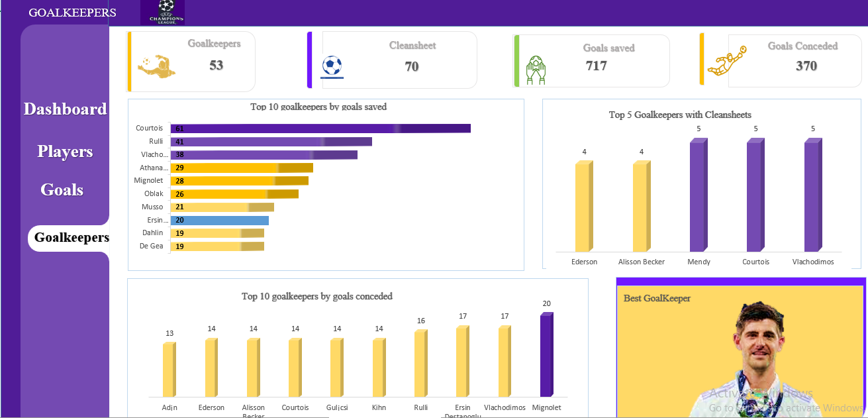Click the goalkeeper gloves icon on Goals saved card
The width and height of the screenshot is (868, 418).
(536, 71)
